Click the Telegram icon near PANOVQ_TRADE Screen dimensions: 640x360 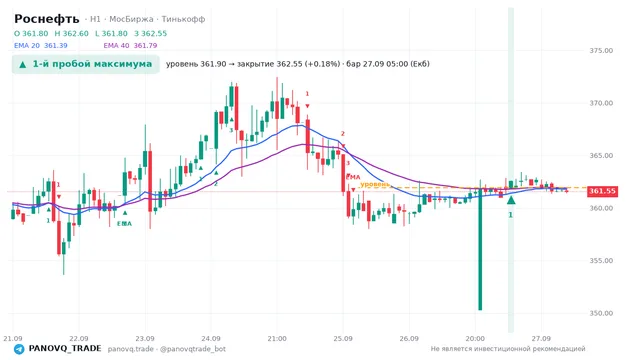pyautogui.click(x=19, y=349)
